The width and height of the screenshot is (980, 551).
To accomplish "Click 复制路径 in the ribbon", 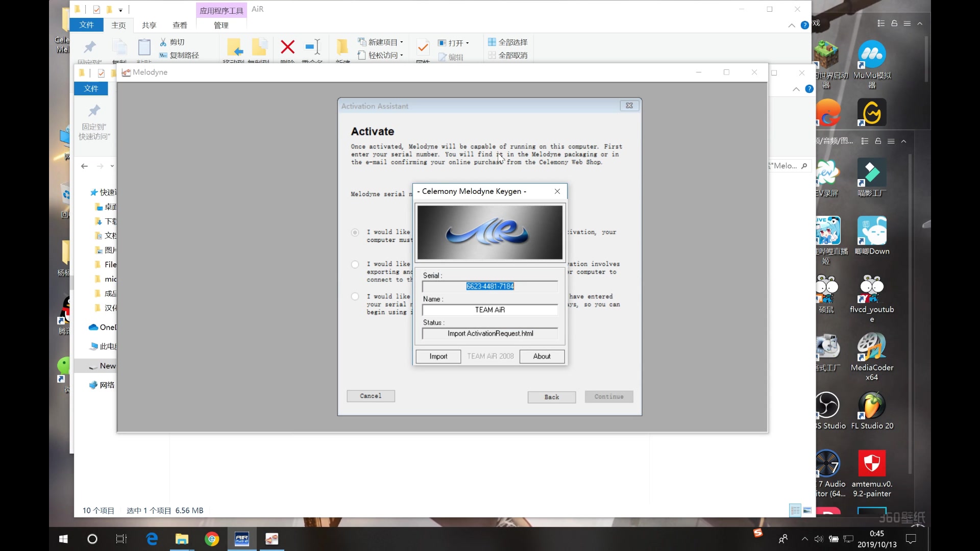I will (179, 55).
